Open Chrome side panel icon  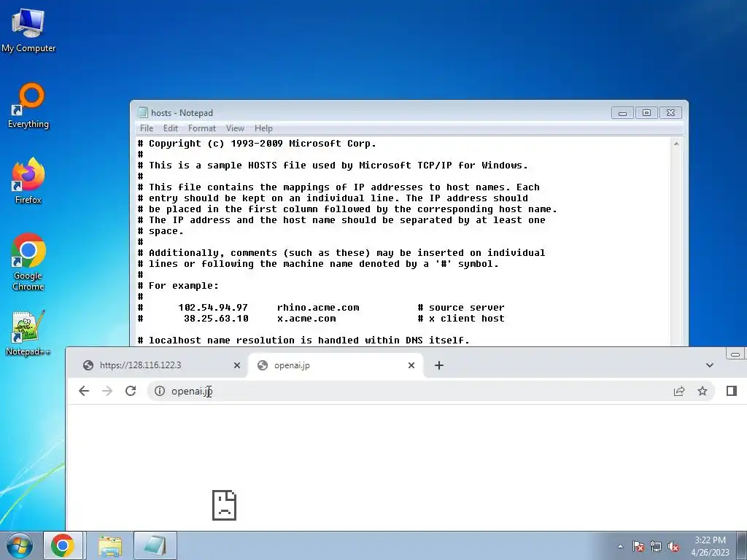click(x=732, y=391)
